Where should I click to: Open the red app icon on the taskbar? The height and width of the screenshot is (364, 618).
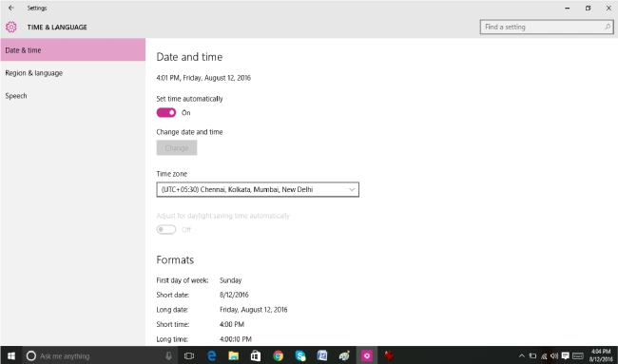point(389,356)
